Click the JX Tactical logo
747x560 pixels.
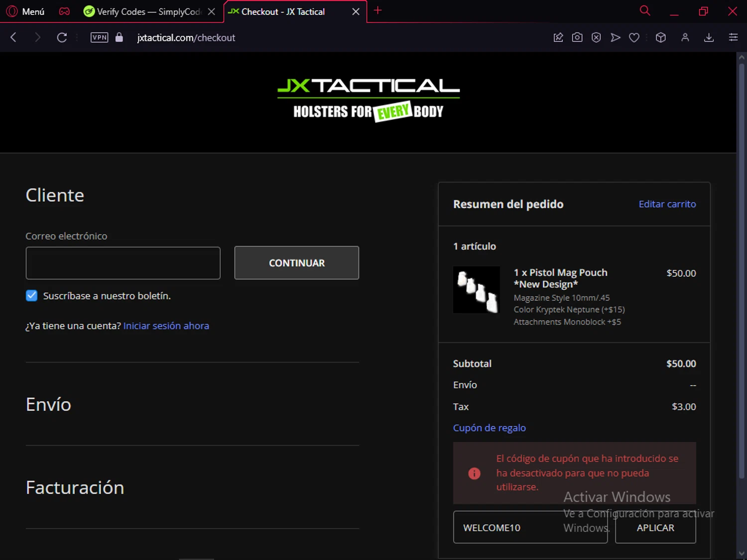pos(369,99)
